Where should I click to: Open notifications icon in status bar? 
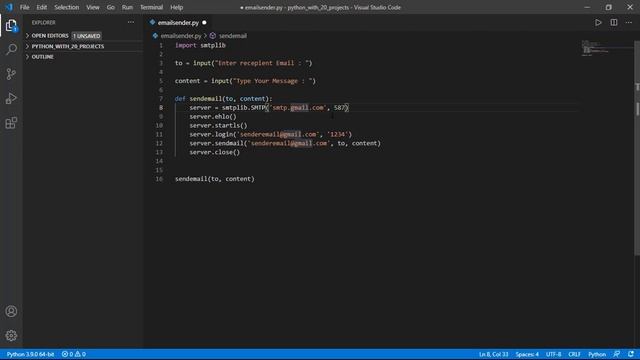click(x=631, y=354)
